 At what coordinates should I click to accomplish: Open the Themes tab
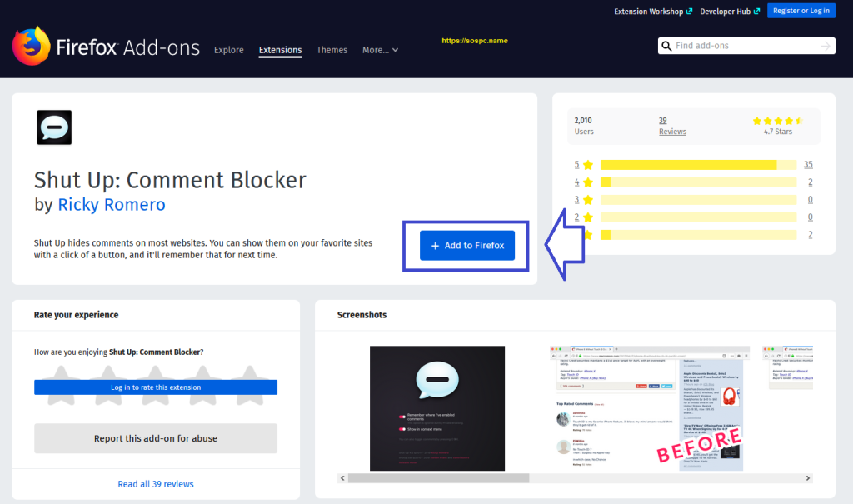click(x=332, y=50)
